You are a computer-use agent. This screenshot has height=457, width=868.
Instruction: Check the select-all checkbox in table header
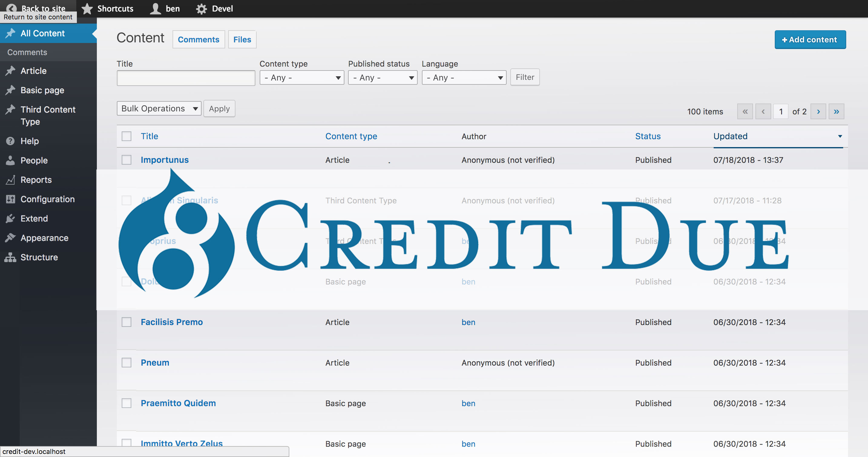point(127,136)
